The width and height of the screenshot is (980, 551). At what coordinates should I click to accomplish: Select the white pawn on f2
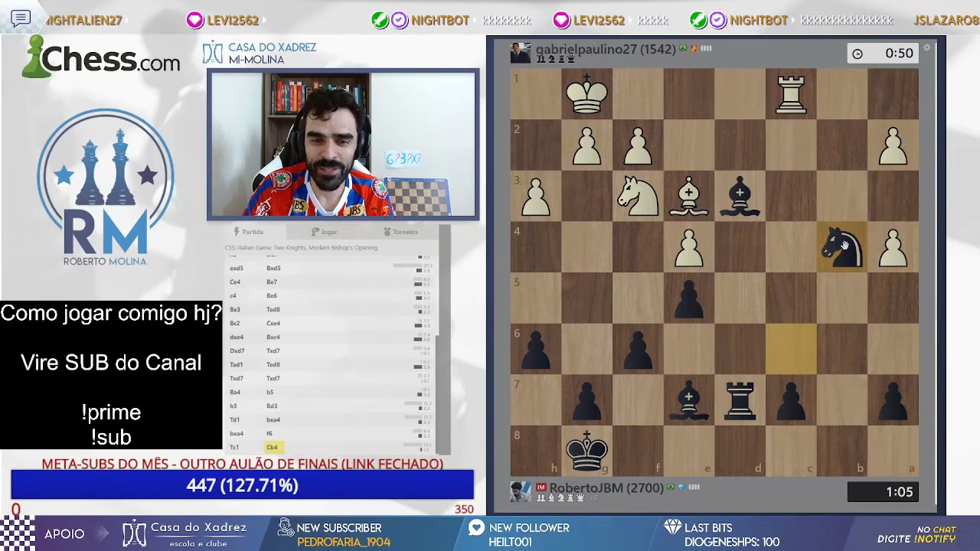[638, 145]
